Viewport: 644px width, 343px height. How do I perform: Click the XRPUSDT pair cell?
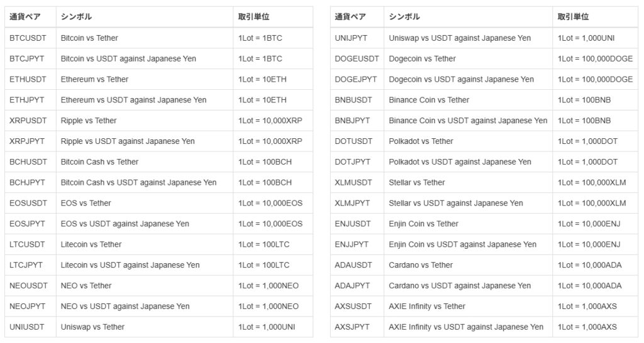coord(28,121)
